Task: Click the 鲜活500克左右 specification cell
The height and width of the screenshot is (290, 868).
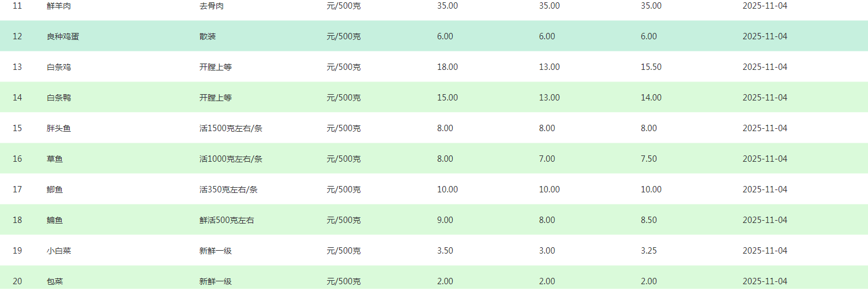Action: point(227,220)
